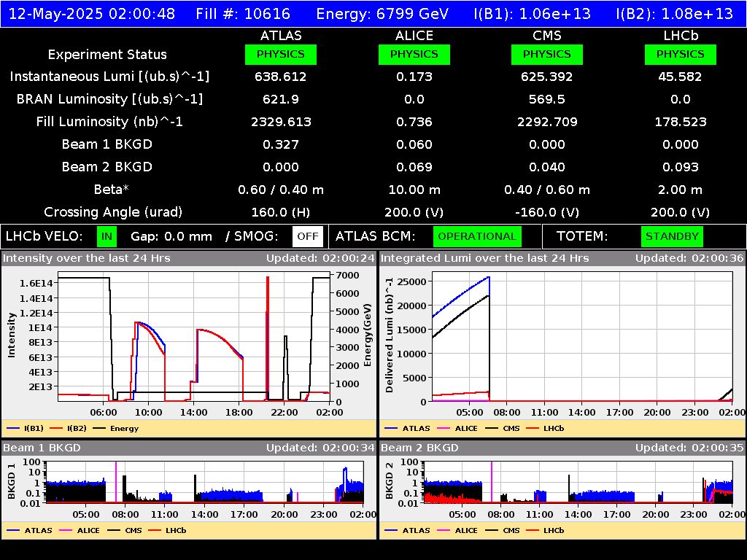This screenshot has height=560, width=747.
Task: Select the I(B2): 1.08e+13 header value
Action: coord(675,14)
